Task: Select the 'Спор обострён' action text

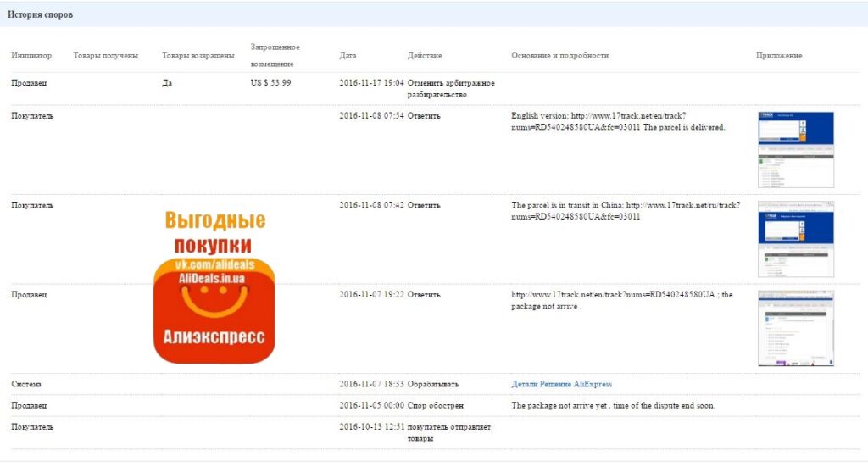Action: 435,406
